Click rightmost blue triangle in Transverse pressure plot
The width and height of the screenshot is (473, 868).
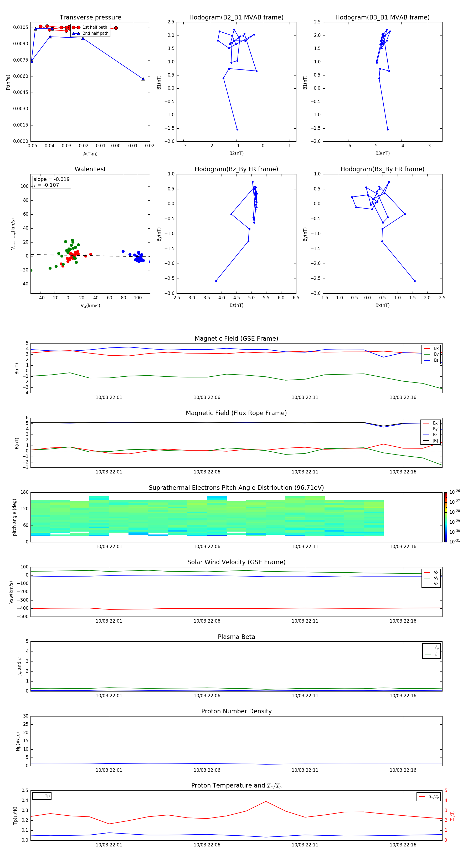click(143, 79)
